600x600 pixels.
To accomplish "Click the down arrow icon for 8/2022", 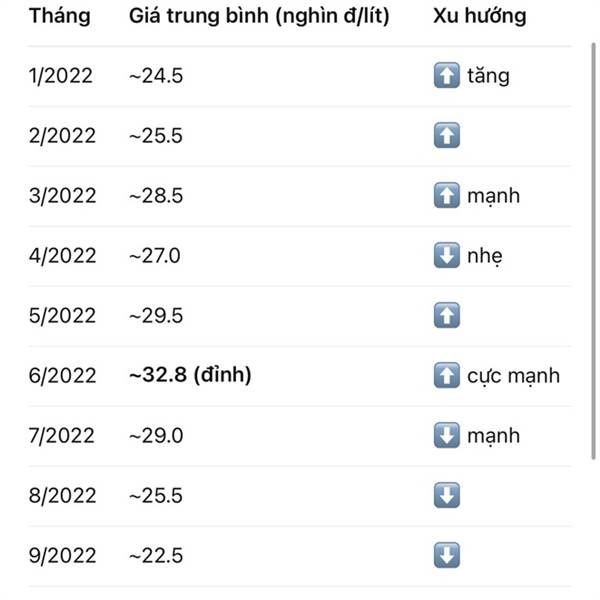I will 447,496.
